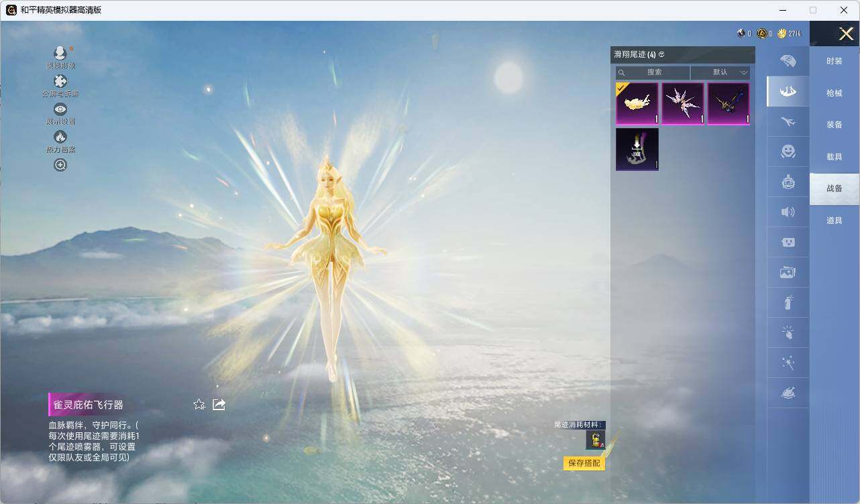Click the emulator app logo in title bar
The height and width of the screenshot is (504, 860).
point(11,10)
